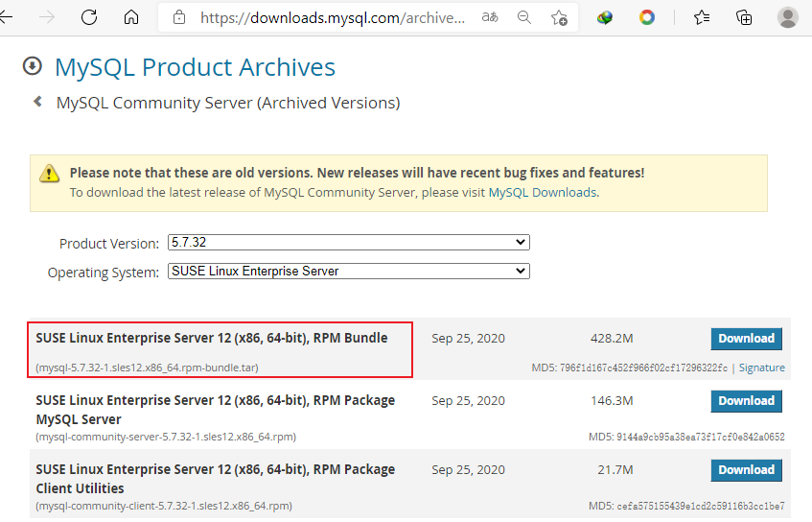This screenshot has width=812, height=522.
Task: Click the user profile avatar
Action: point(788,17)
